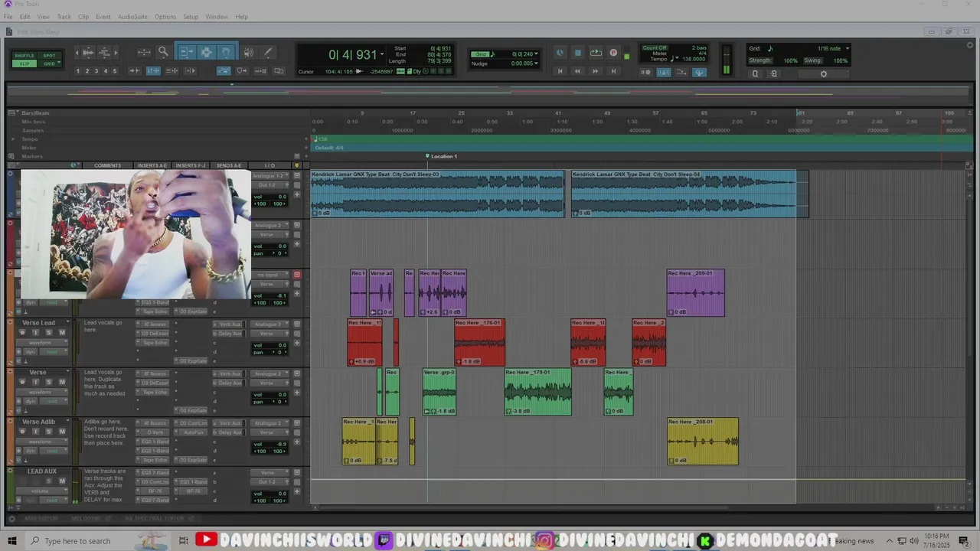Expand the Tempo ruler disclosure triangle
980x551 pixels.
(13, 139)
